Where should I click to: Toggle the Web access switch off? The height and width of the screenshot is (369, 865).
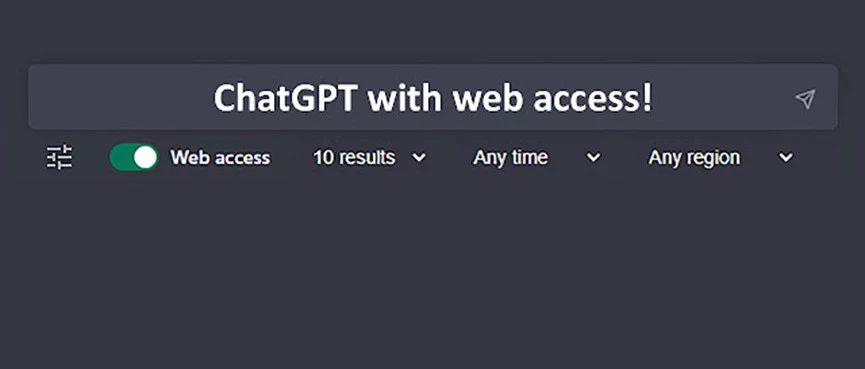134,157
